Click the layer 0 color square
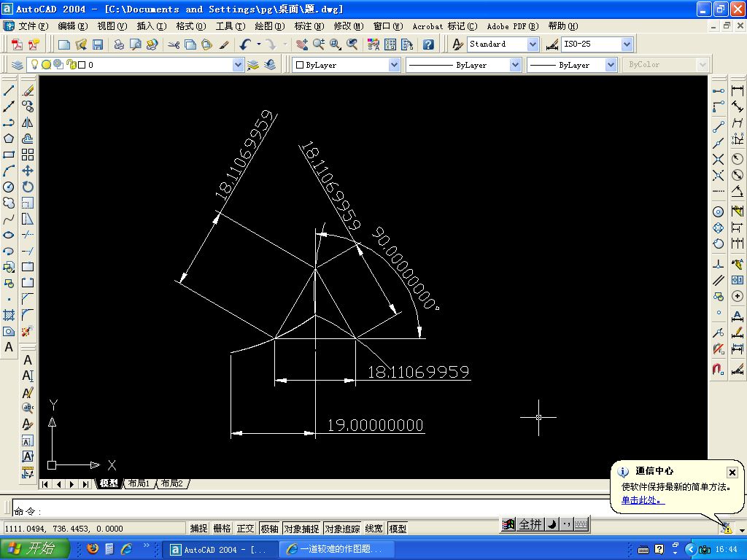 [82, 65]
